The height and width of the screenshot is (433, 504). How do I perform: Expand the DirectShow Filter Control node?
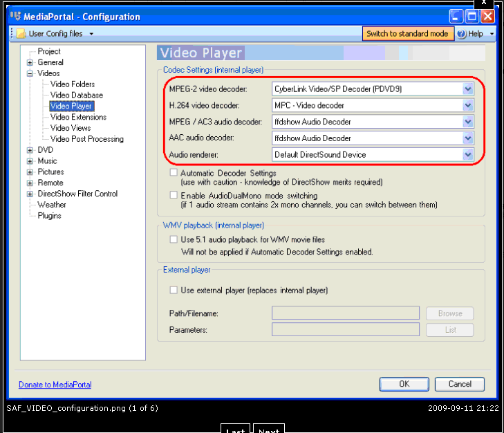coord(30,194)
